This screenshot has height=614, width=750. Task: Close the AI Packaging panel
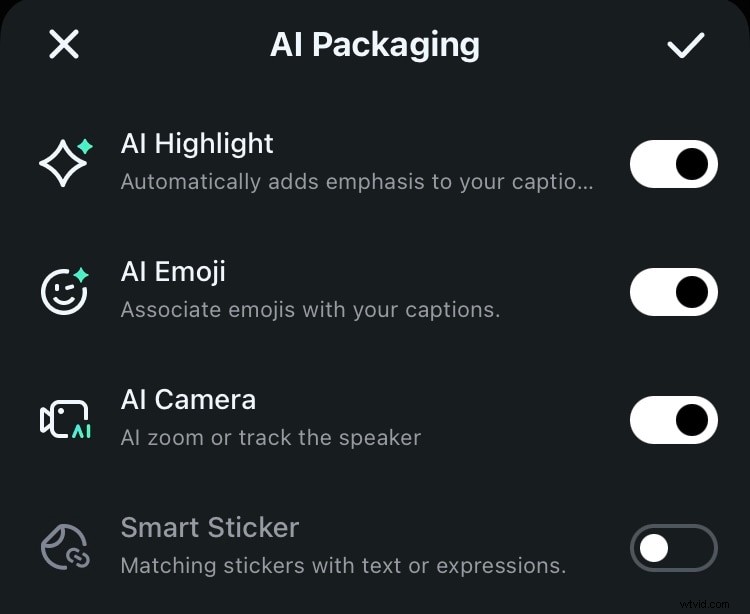[64, 45]
